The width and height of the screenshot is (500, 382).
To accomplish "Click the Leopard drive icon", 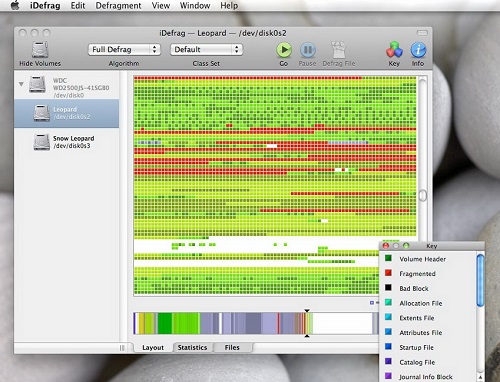I will [x=42, y=113].
